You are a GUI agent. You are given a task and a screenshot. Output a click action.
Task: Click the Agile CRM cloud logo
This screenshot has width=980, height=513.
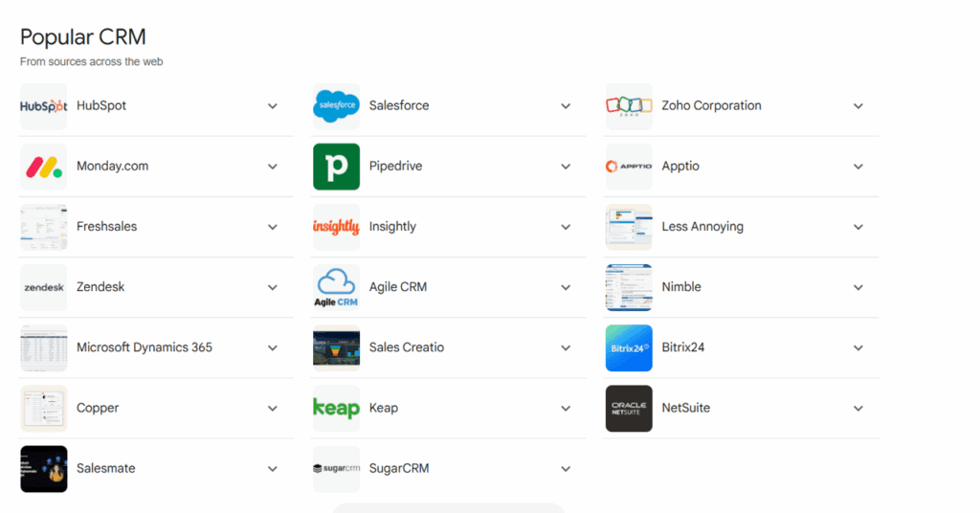336,287
